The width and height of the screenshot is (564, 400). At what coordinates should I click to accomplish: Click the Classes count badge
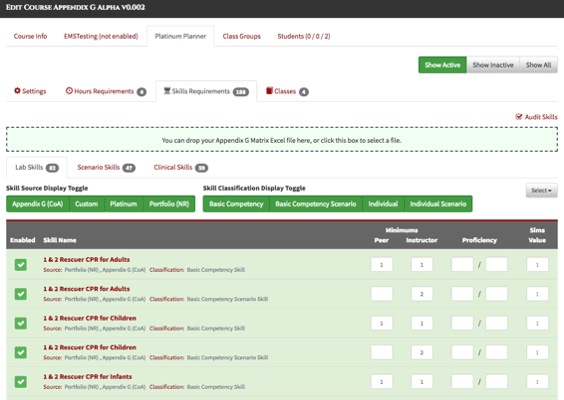(x=304, y=92)
